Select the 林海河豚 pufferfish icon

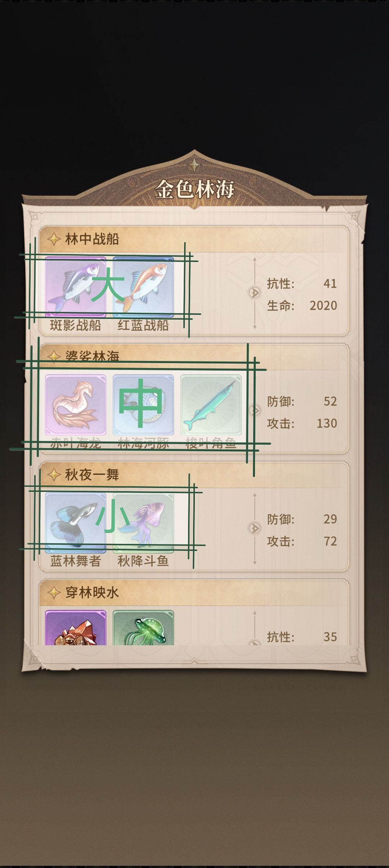[x=143, y=405]
